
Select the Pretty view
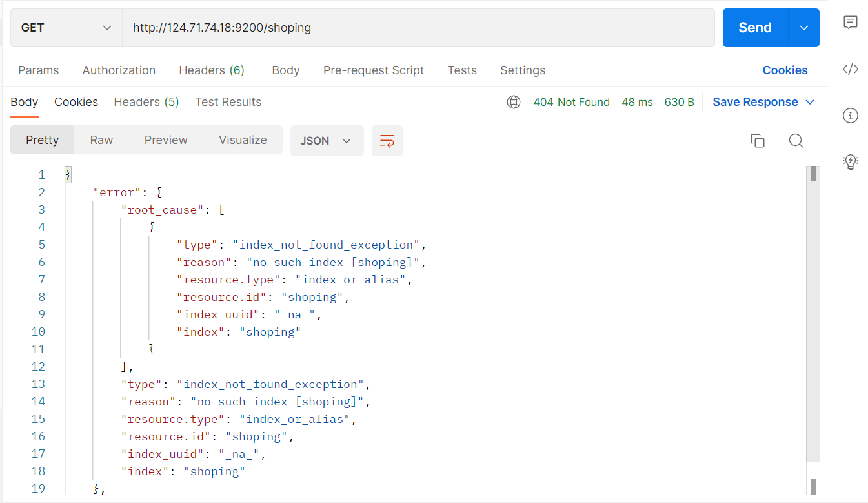(x=43, y=140)
